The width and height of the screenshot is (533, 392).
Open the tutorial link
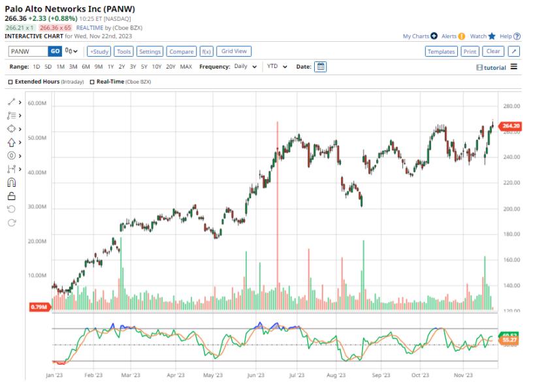(495, 68)
